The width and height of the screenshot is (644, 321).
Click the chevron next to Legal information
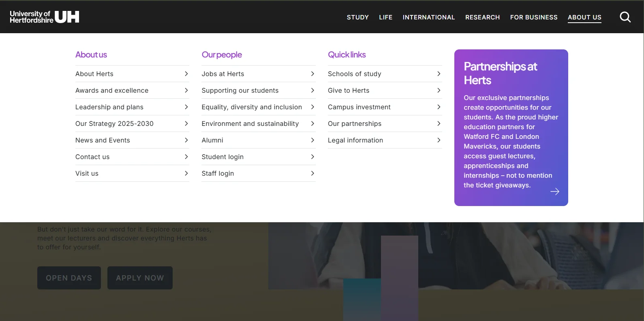pos(439,140)
